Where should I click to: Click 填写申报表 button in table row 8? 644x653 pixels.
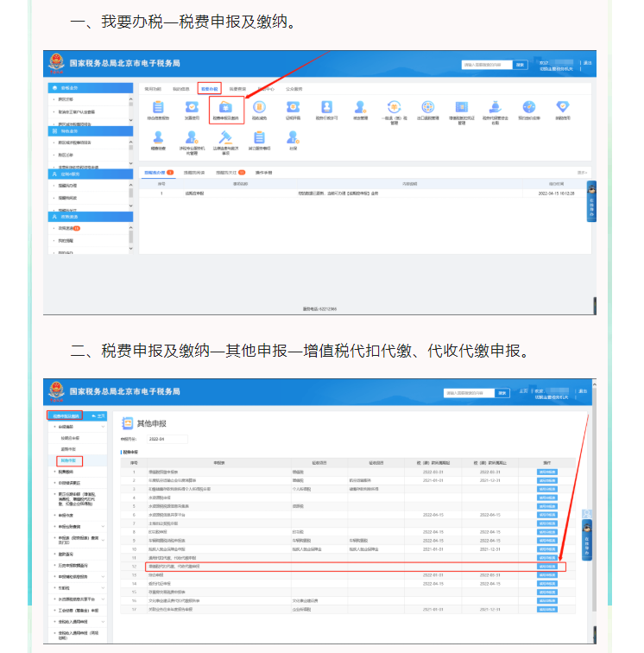click(547, 532)
